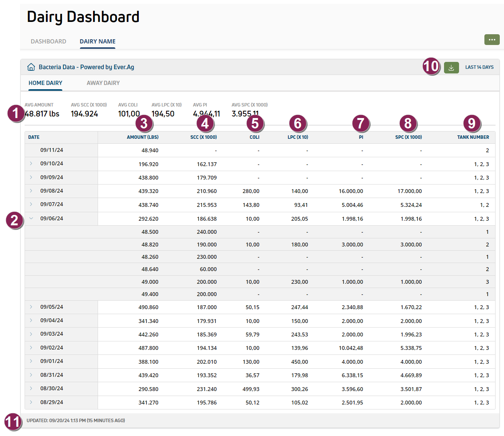Viewport: 504px width, 436px height.
Task: Click the Last 14 Days filter
Action: [479, 67]
